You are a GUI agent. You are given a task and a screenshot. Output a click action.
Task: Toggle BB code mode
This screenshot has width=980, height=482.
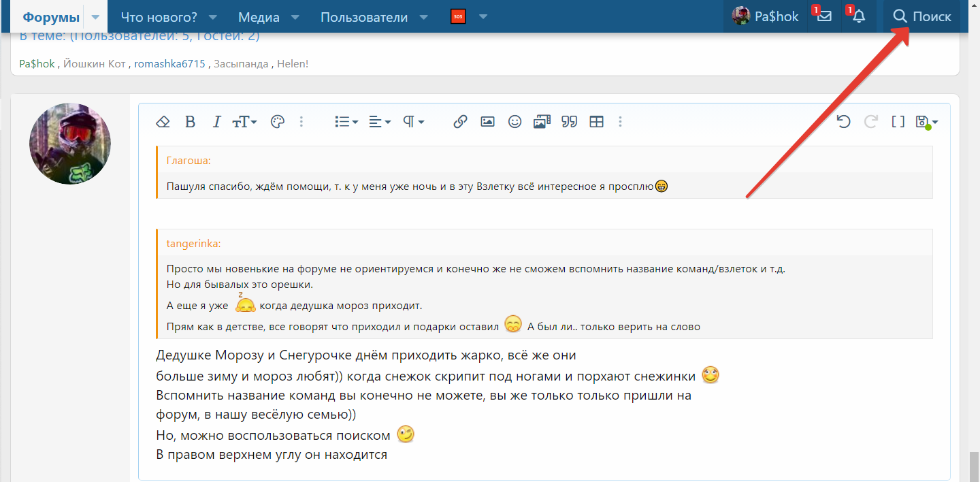point(898,122)
